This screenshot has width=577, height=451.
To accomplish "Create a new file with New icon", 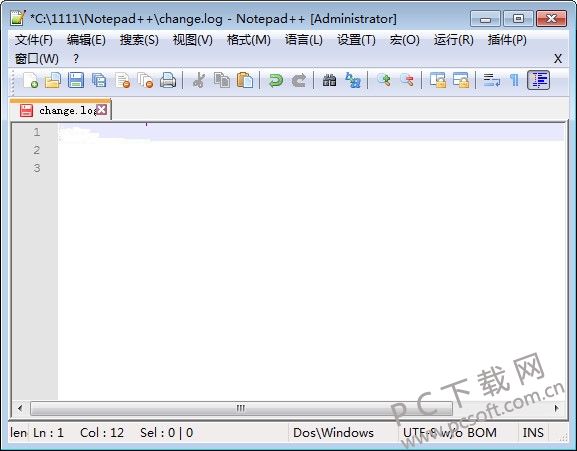I will tap(30, 80).
